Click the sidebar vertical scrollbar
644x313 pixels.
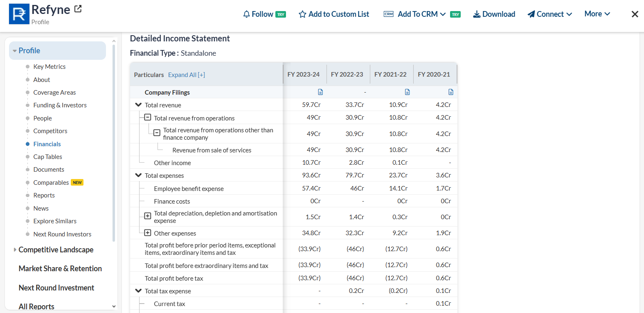tap(114, 143)
